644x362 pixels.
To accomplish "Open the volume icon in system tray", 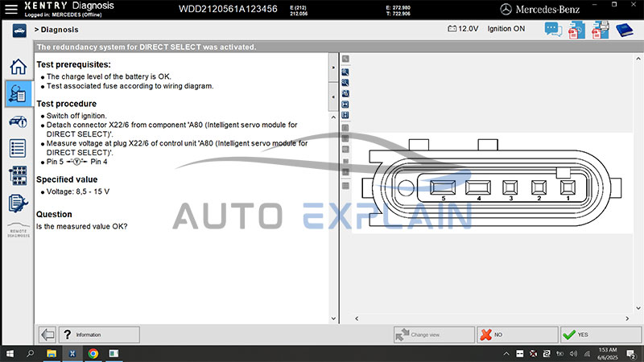I will (574, 354).
